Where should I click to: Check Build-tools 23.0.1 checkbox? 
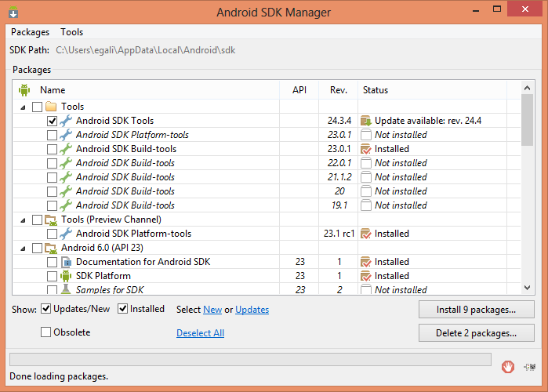(52, 149)
